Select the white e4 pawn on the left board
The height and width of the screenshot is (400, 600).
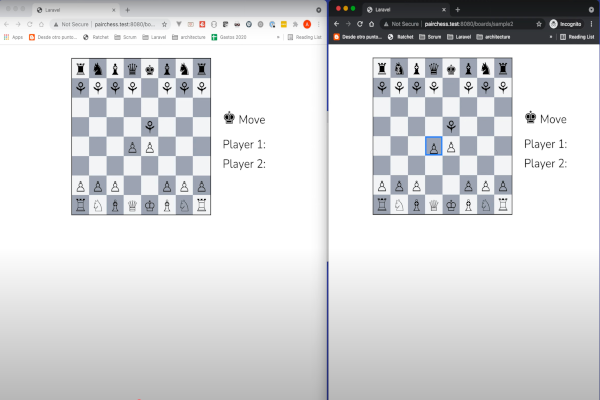pyautogui.click(x=150, y=147)
